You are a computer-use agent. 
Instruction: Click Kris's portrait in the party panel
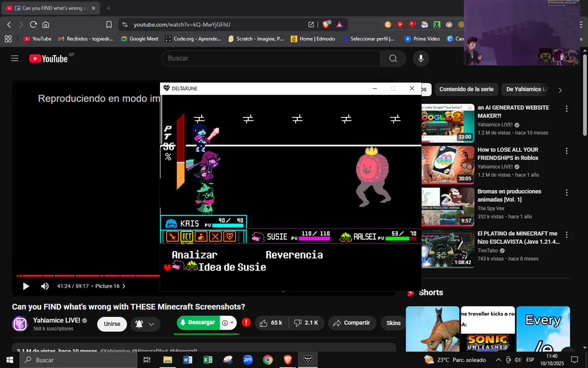pyautogui.click(x=171, y=224)
